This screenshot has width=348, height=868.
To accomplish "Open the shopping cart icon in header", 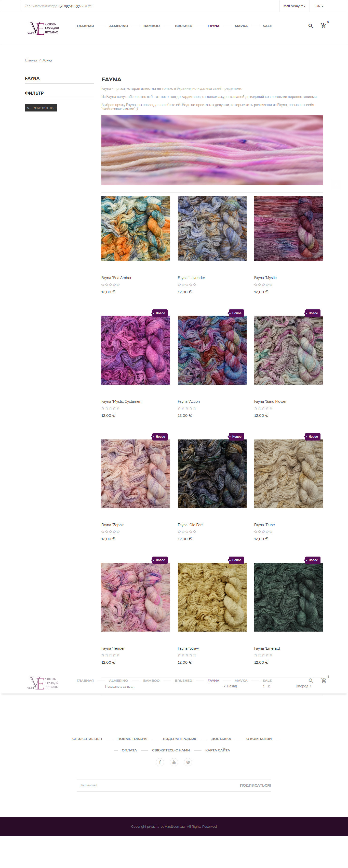I will pos(323,26).
